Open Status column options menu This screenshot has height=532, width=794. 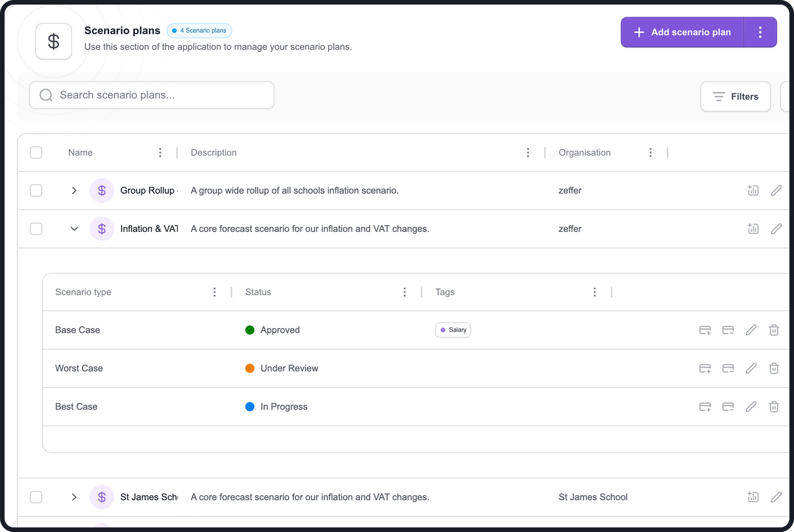(x=405, y=292)
